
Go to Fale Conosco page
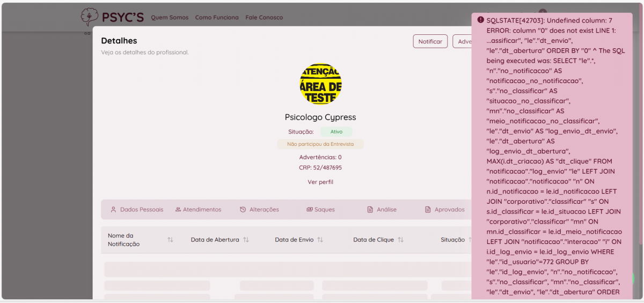[x=264, y=18]
